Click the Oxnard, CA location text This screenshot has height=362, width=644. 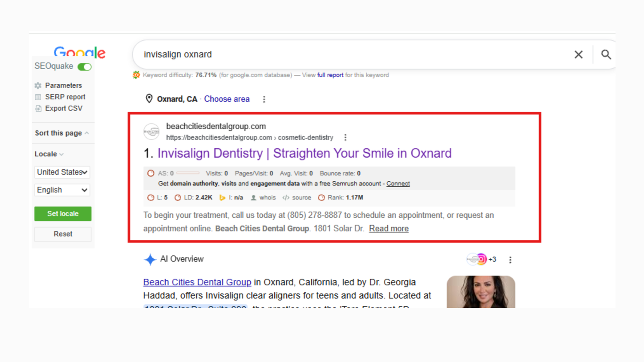(177, 99)
